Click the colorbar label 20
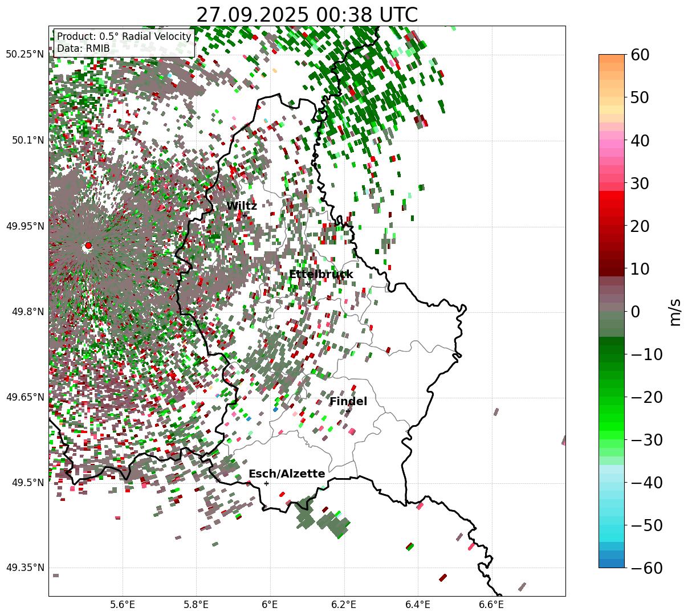The image size is (688, 616). 640,226
